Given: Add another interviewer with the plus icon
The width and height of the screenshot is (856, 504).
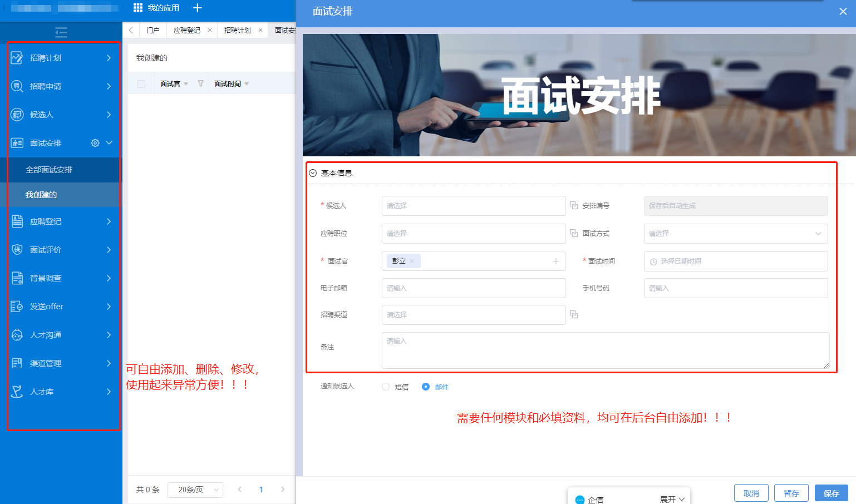Looking at the screenshot, I should [555, 261].
